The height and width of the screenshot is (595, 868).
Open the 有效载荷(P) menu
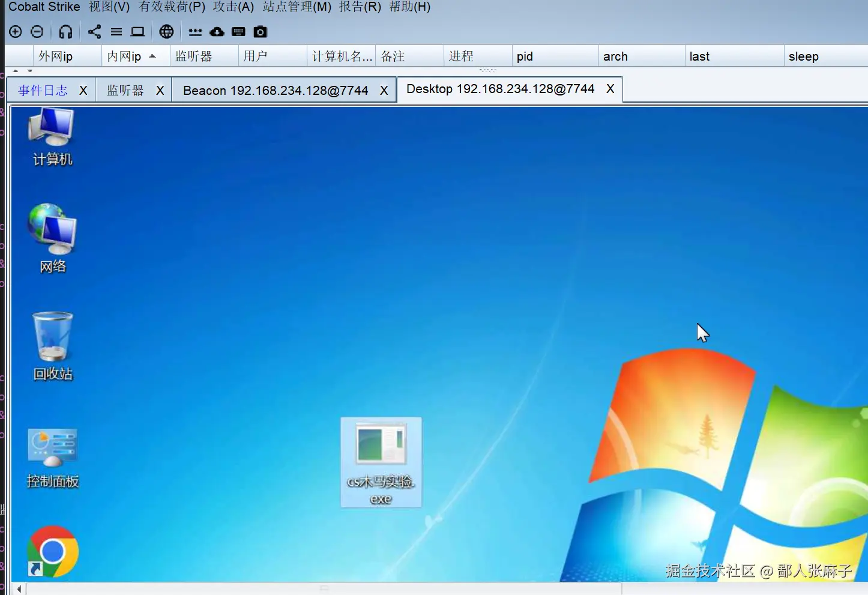(x=172, y=7)
